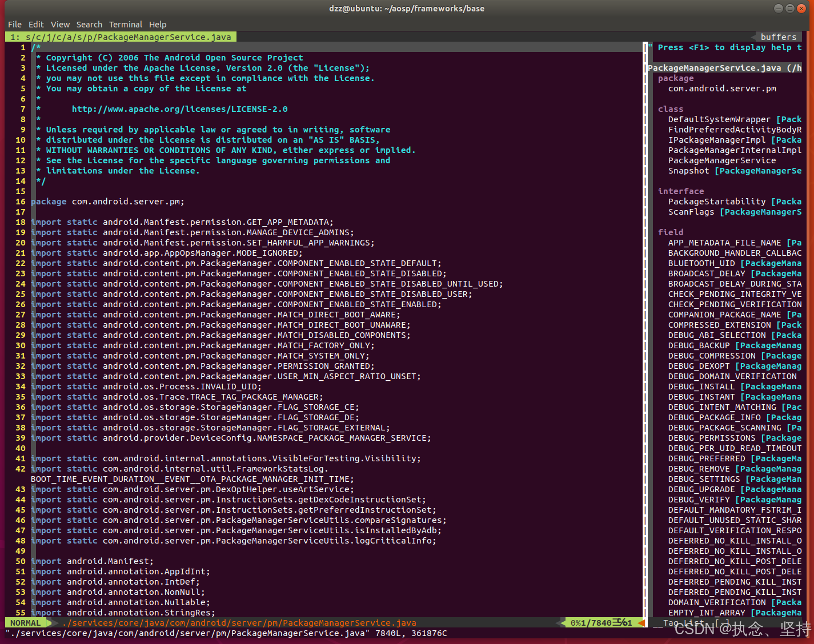Jump to com.android.server.pm tag
814x644 pixels.
tap(722, 88)
